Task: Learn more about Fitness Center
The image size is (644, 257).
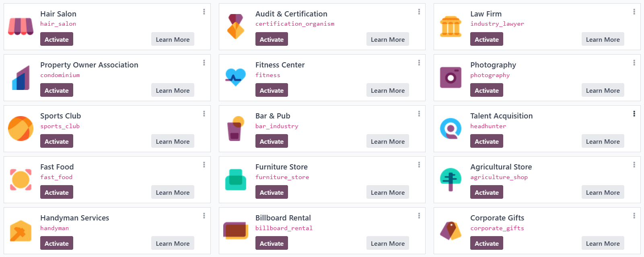Action: point(388,90)
